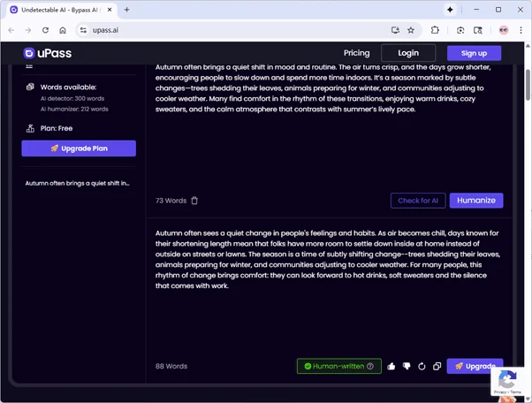532x403 pixels.
Task: Click the humanized output paragraph
Action: 328,260
